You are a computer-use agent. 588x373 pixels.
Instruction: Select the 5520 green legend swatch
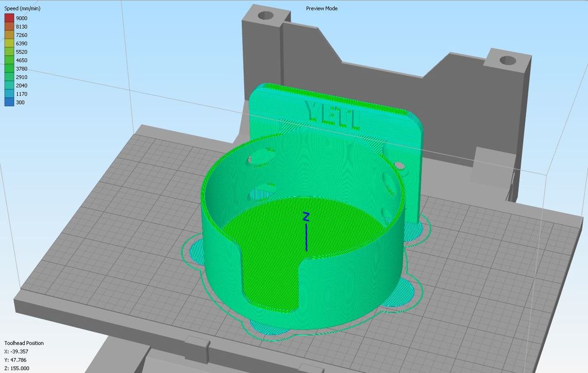[9, 51]
